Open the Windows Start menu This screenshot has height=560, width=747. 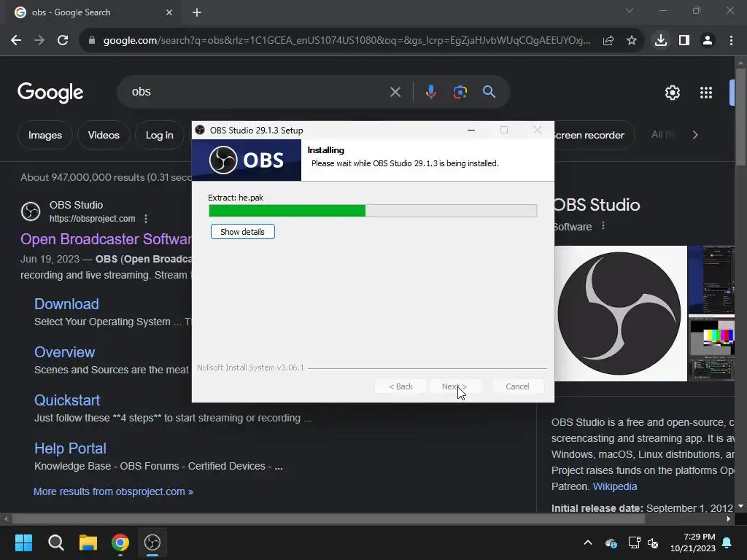(x=23, y=542)
